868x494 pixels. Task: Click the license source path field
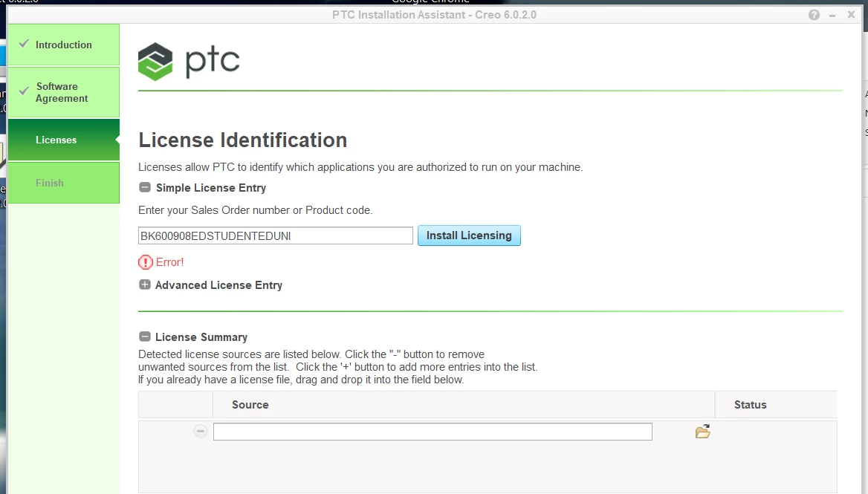(x=433, y=432)
